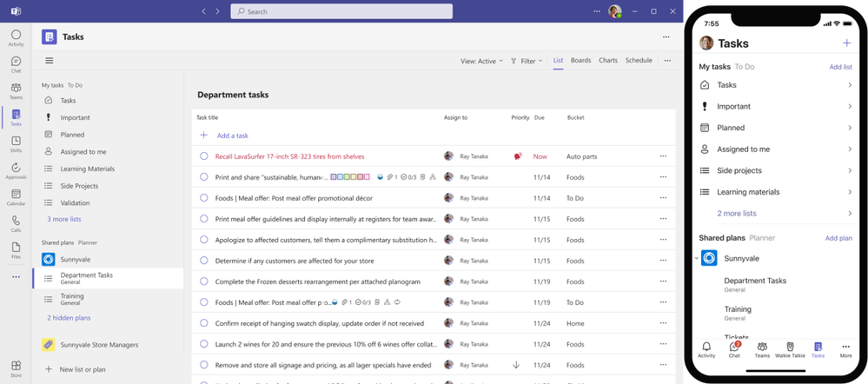
Task: Show more apps ellipsis in left rail
Action: point(16,276)
